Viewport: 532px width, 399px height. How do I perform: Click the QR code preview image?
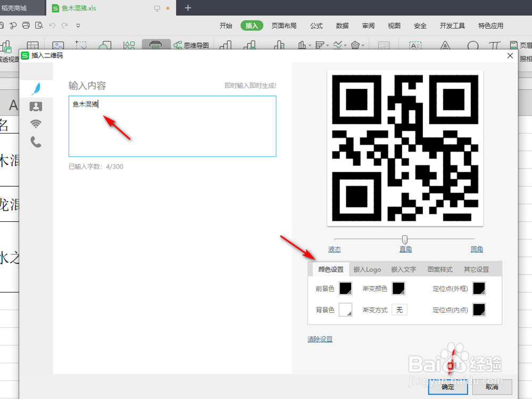click(x=405, y=148)
